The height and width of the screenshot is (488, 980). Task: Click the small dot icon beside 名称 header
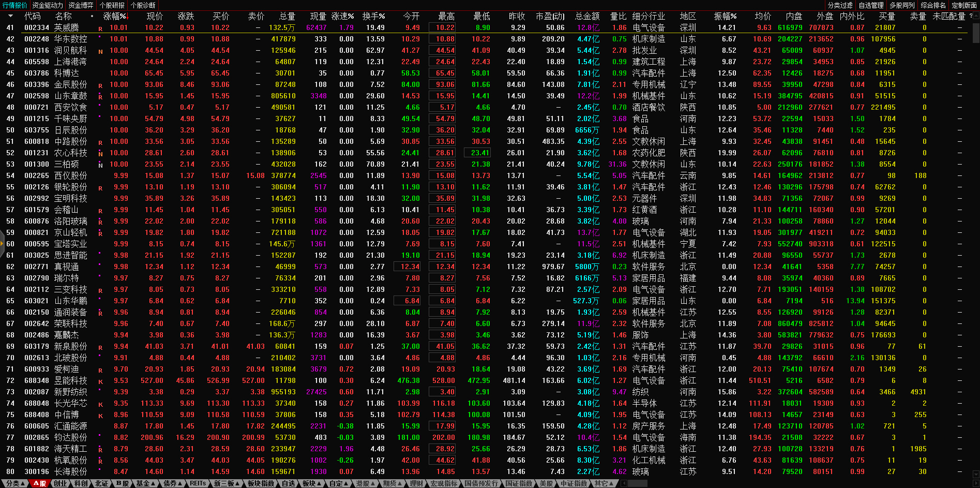pyautogui.click(x=92, y=16)
